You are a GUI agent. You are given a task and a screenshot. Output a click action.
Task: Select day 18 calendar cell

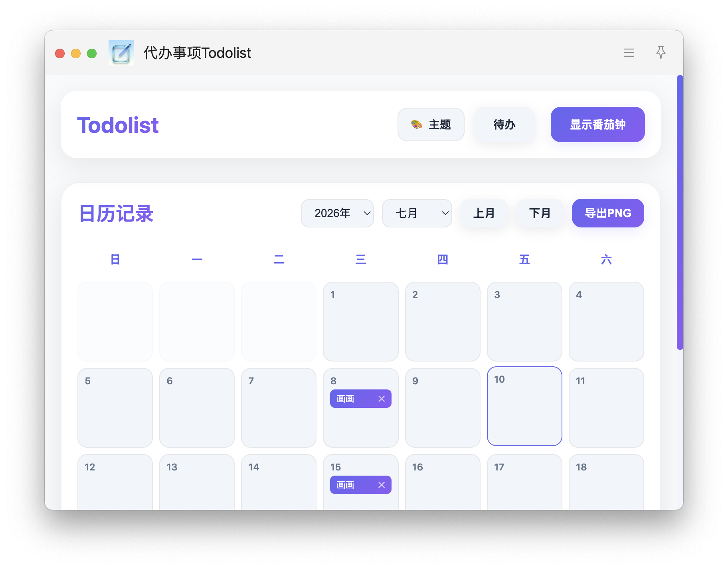coord(606,482)
